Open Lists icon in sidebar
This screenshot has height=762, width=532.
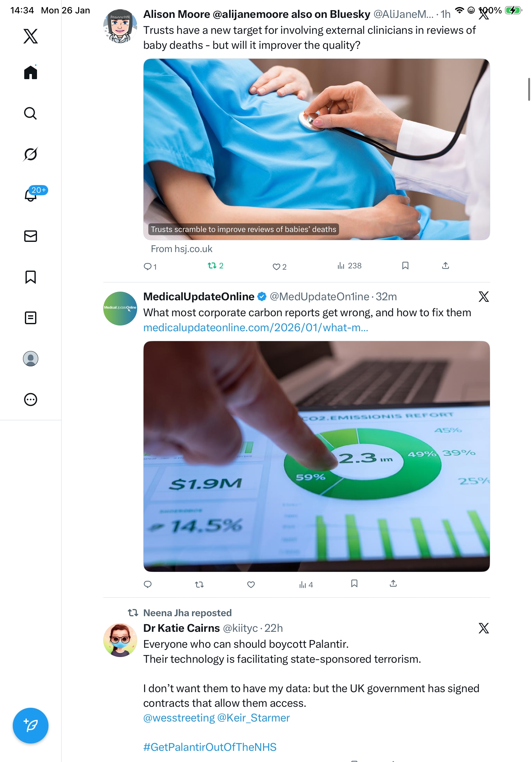coord(31,317)
